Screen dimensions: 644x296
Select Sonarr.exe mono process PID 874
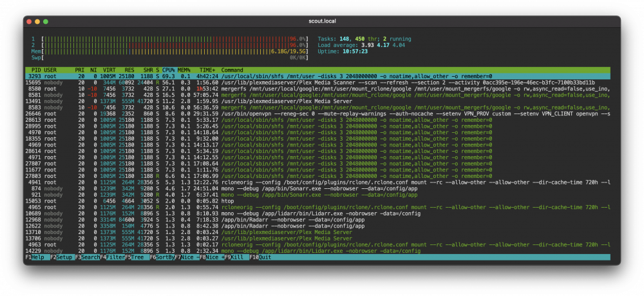(317, 188)
